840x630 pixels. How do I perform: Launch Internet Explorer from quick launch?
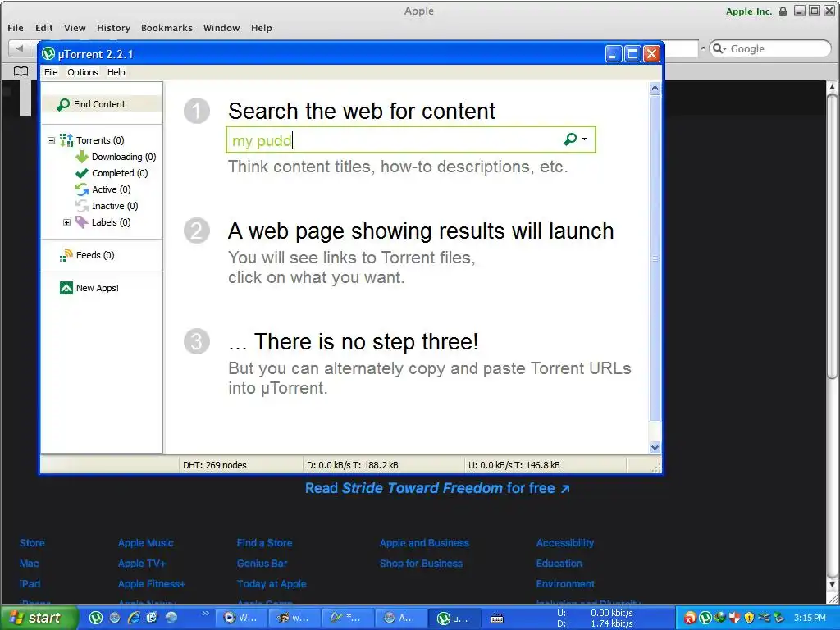click(x=134, y=618)
